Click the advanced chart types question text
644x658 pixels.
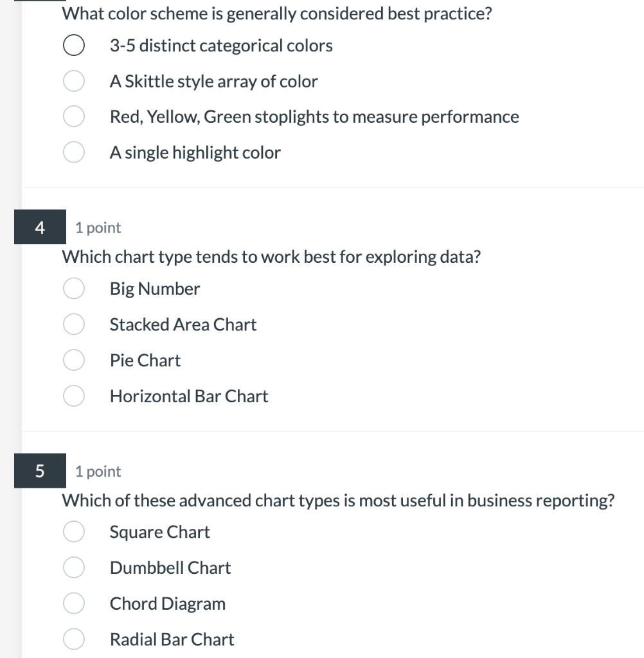click(x=337, y=500)
